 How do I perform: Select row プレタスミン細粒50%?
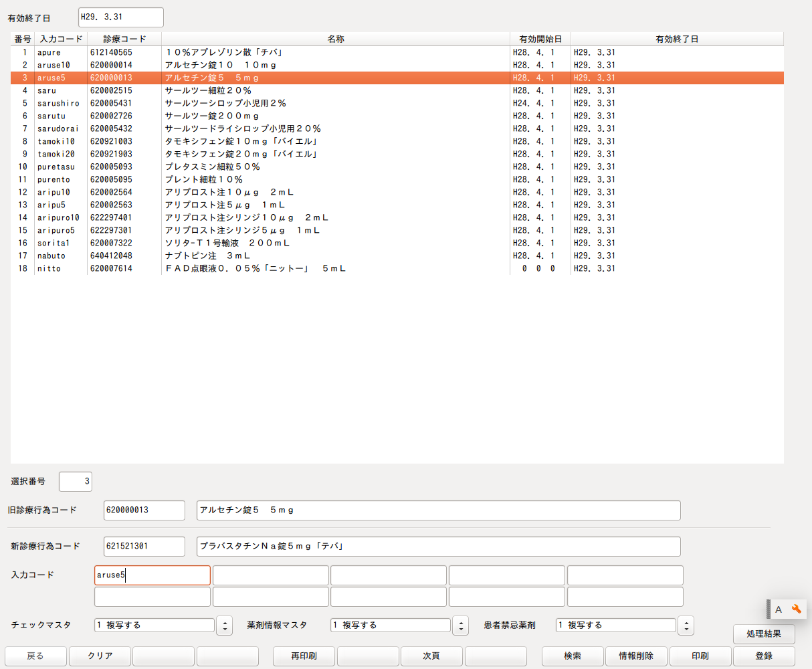[397, 167]
